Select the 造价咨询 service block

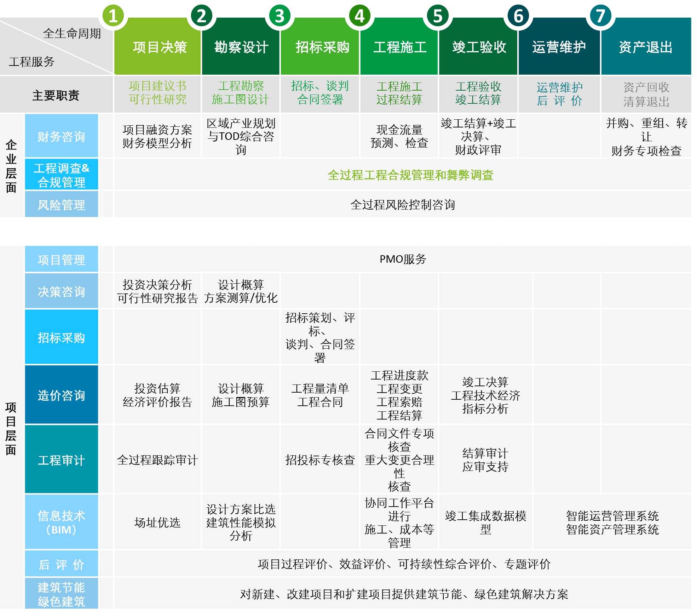62,395
